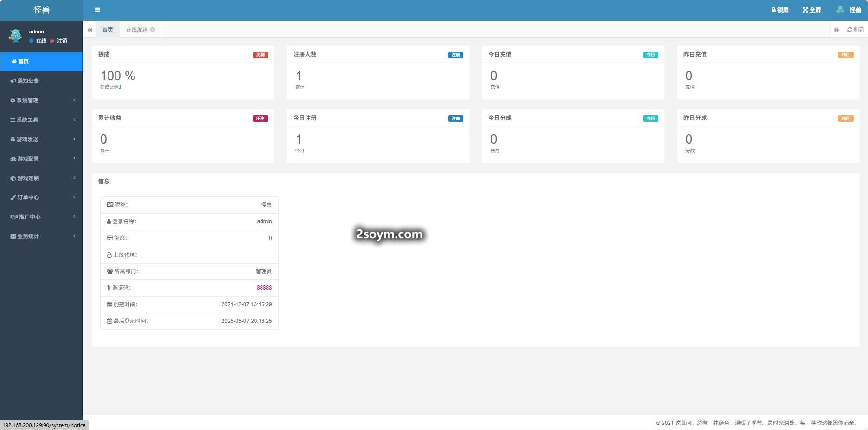Open 通知公告 in the sidebar
Image resolution: width=868 pixels, height=430 pixels.
pos(28,81)
